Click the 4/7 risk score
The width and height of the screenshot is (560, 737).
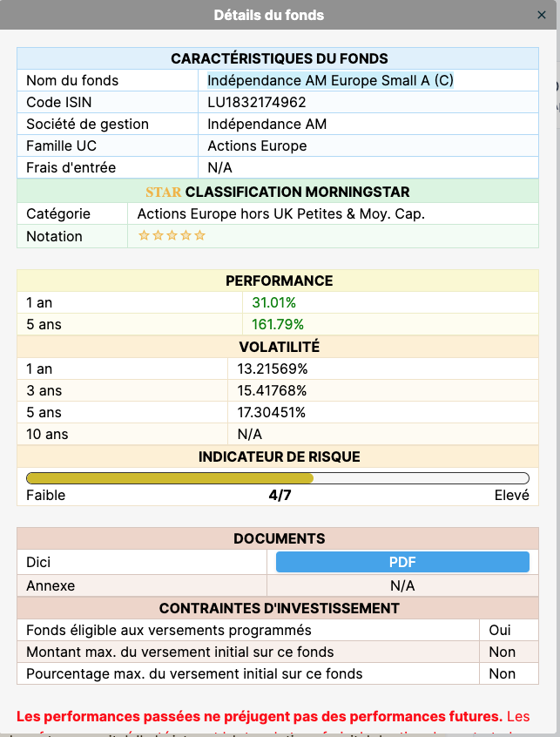pos(280,495)
